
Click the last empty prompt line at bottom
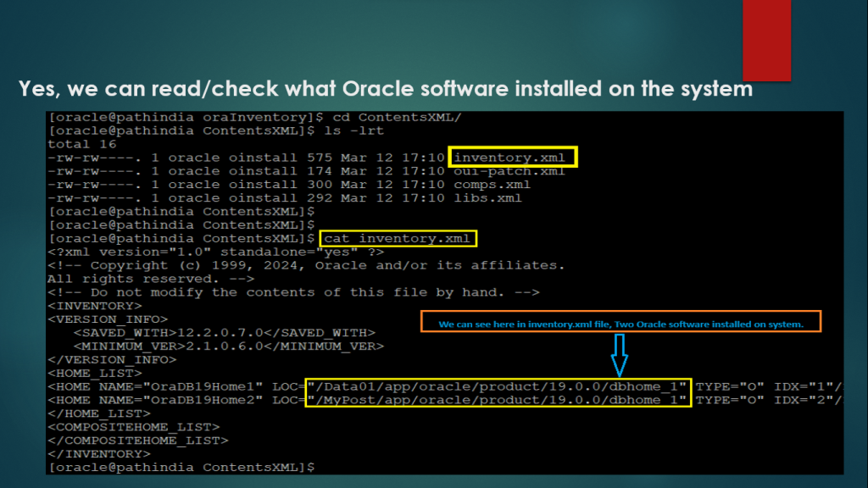(x=182, y=467)
